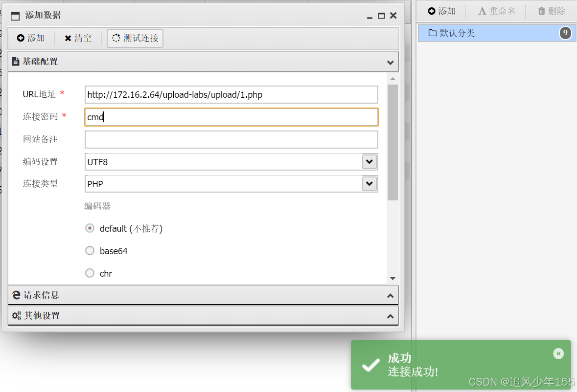Screen dimensions: 577x392
Task: Click the 添加 button in the add-data dialog
Action: click(31, 38)
